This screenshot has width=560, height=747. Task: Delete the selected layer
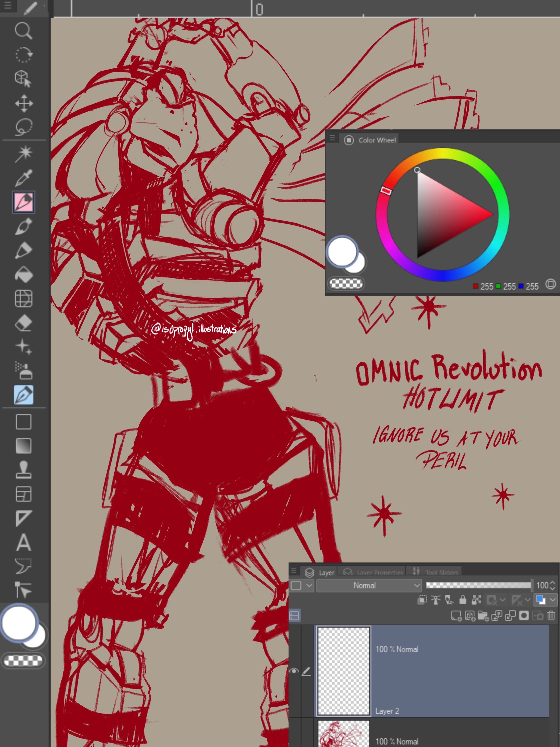(x=551, y=616)
